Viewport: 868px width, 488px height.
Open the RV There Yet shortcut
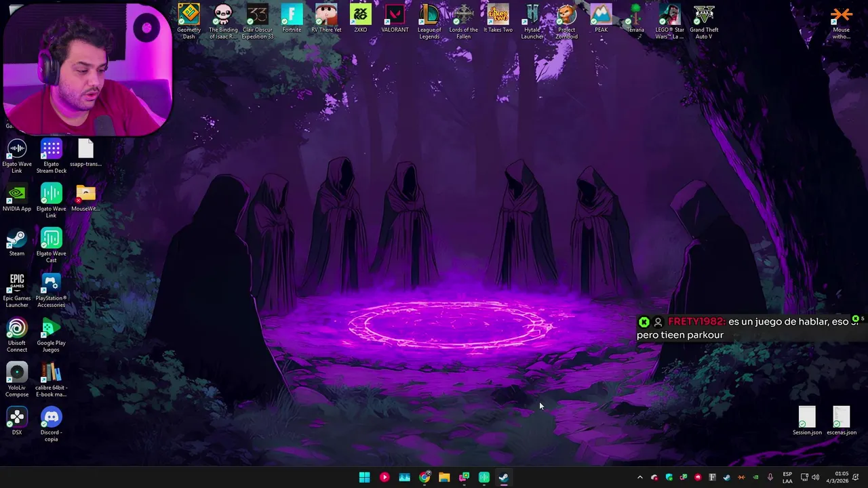coord(326,18)
